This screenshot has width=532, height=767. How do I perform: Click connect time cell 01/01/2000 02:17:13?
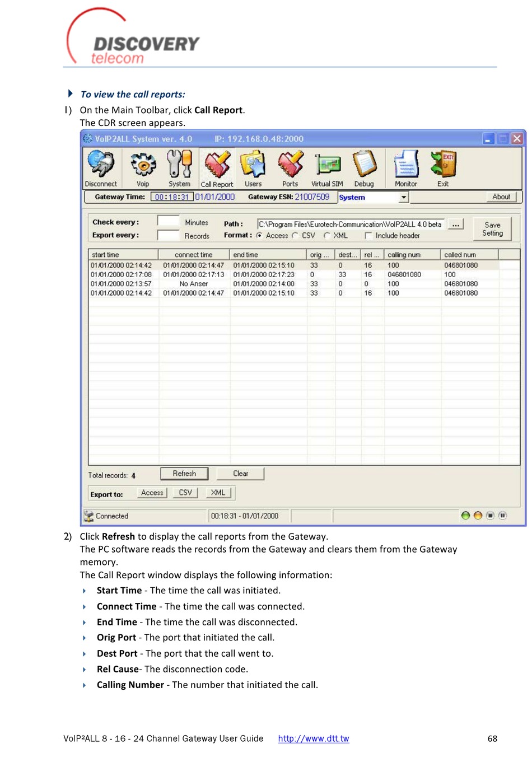point(194,274)
